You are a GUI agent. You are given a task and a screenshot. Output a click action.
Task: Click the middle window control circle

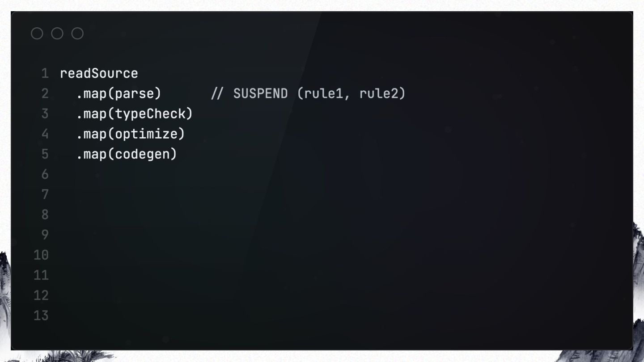tap(57, 34)
